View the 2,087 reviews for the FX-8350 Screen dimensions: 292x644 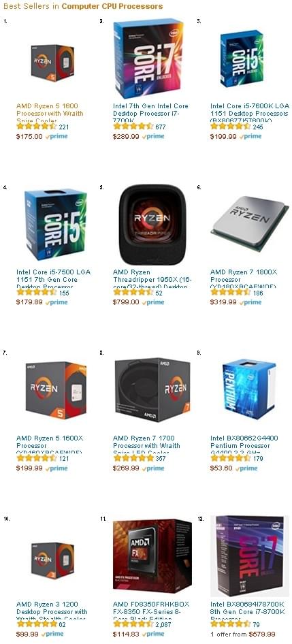[x=163, y=624]
